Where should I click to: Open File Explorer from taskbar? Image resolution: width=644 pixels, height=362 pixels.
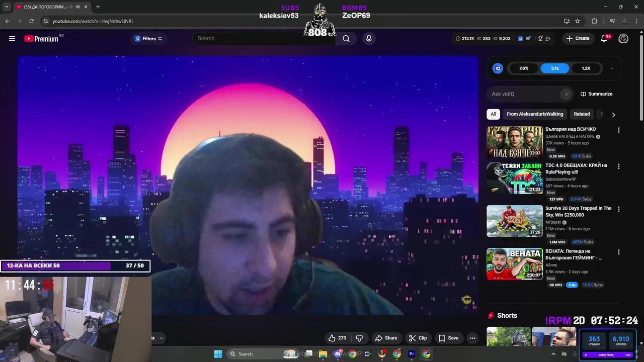(323, 354)
